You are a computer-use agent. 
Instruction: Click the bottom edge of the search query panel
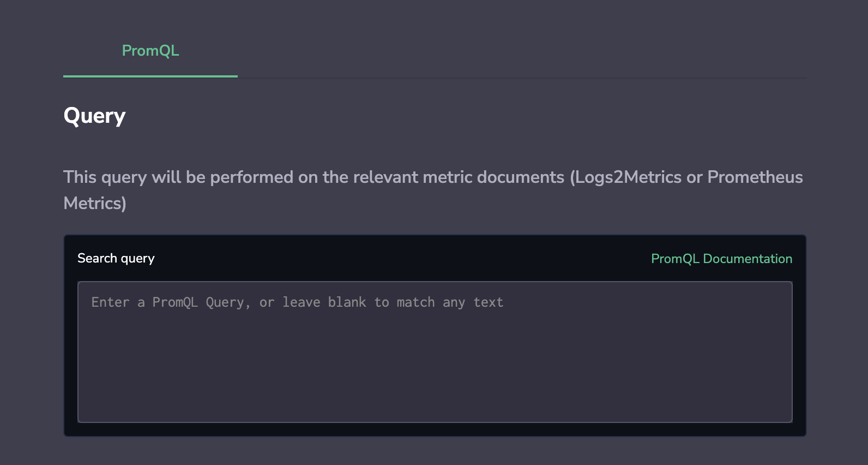click(x=435, y=435)
